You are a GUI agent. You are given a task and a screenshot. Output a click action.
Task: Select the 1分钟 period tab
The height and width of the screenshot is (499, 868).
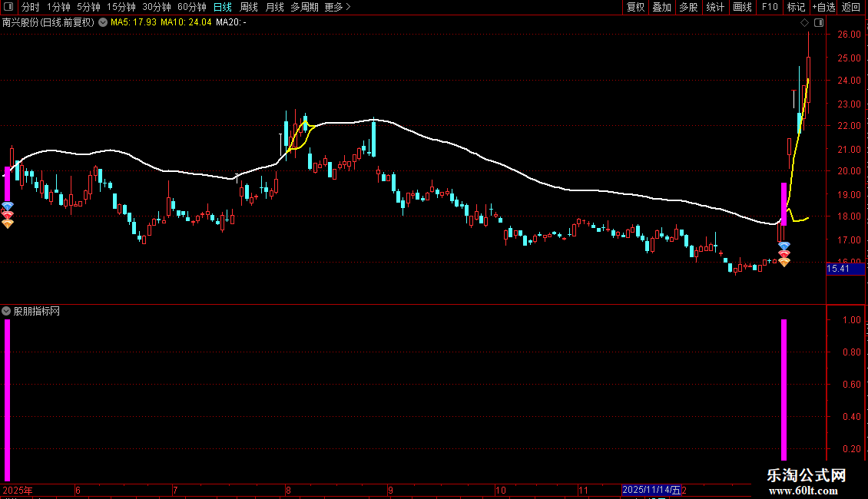(58, 7)
